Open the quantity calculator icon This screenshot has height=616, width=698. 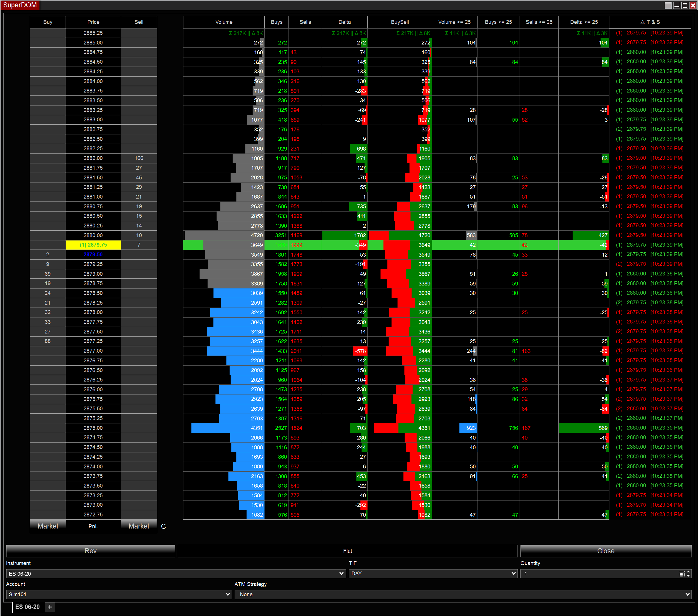[x=682, y=574]
